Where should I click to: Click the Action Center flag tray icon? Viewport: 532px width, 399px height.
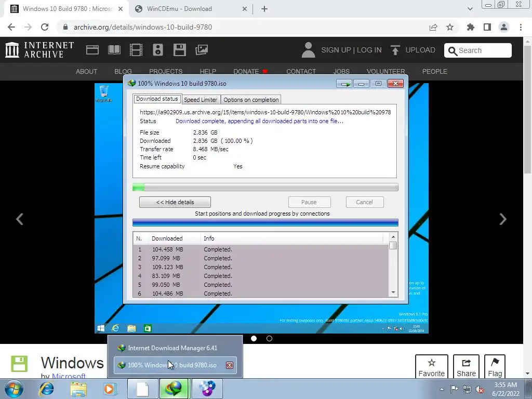[454, 389]
